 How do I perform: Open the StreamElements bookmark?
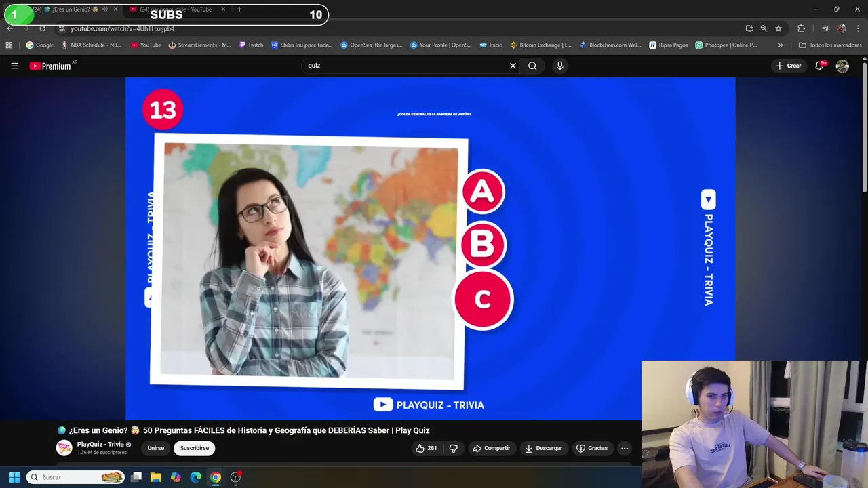point(199,45)
